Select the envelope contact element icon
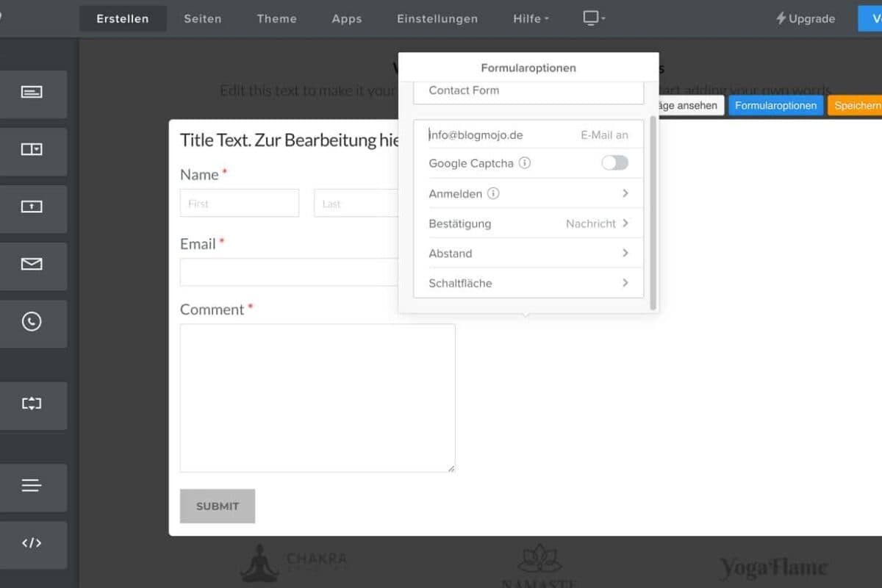This screenshot has height=588, width=882. click(x=33, y=266)
